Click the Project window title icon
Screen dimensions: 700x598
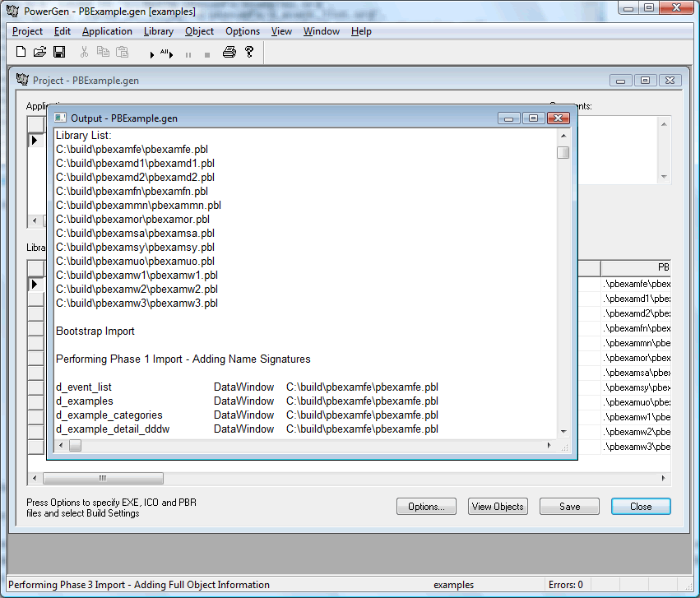coord(22,80)
